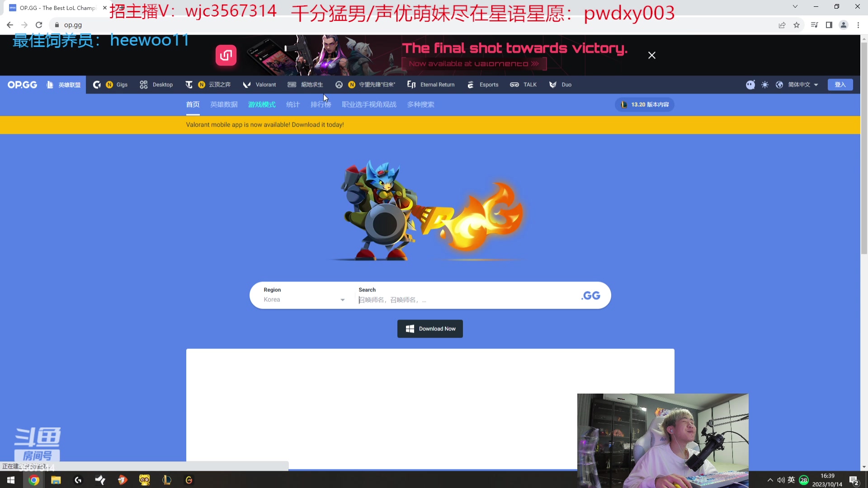Toggle Chrome side panel

pos(829,25)
